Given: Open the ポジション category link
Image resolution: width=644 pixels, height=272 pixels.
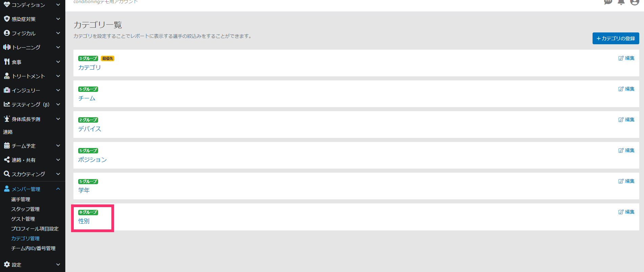Looking at the screenshot, I should [x=92, y=159].
